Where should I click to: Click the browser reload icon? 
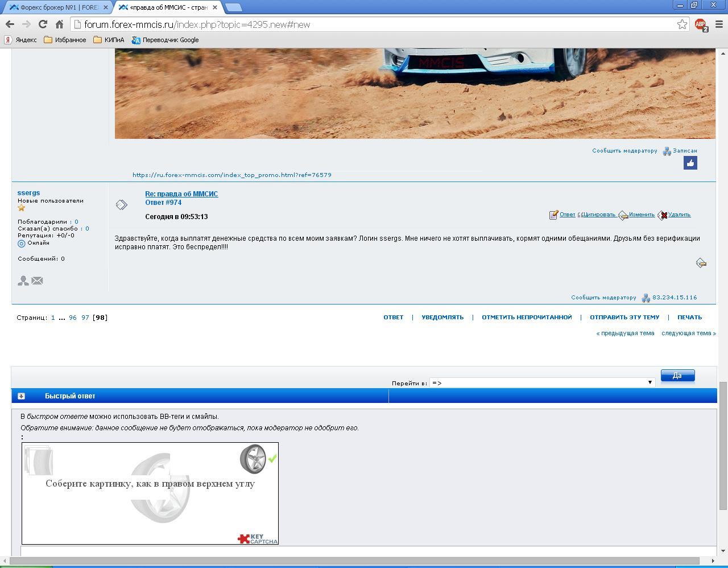coord(43,24)
